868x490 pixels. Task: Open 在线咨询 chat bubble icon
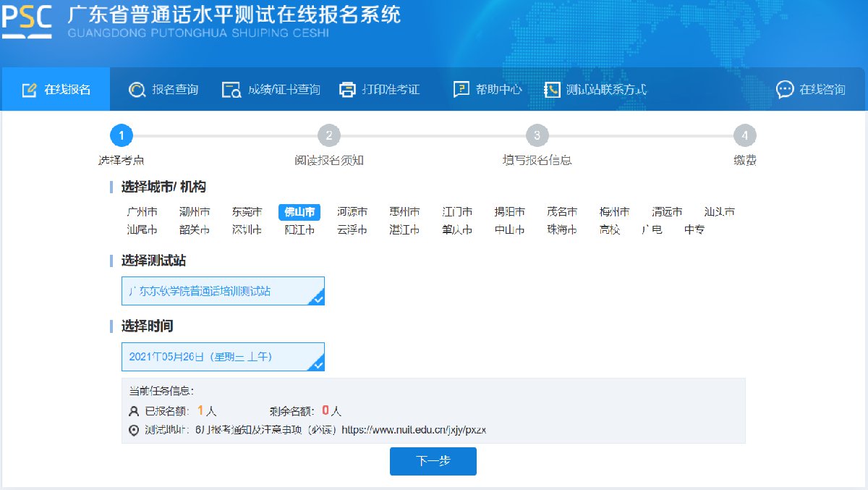(785, 90)
